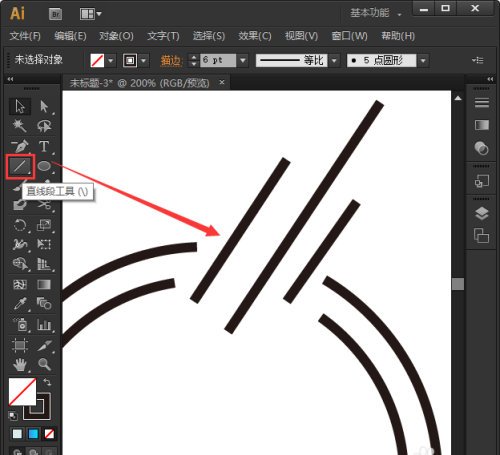Open Adobe Bridge with Br button
Viewport: 500px width, 455px height.
[x=55, y=14]
